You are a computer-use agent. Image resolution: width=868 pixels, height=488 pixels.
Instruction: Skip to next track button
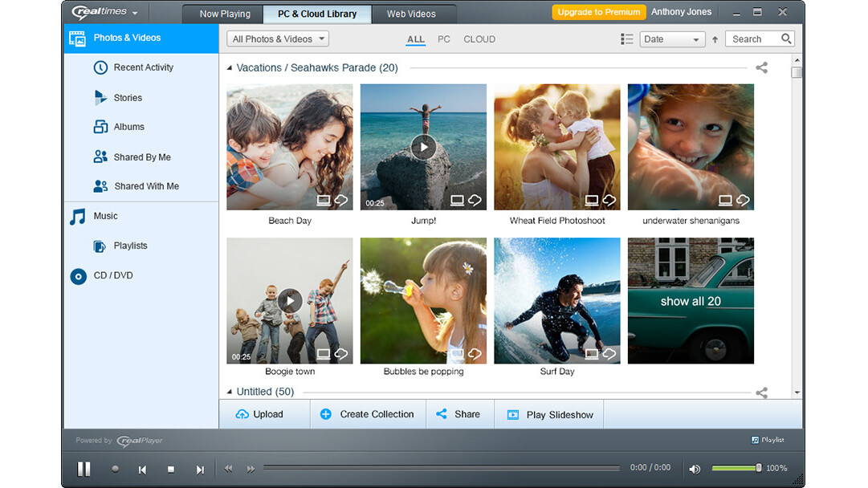(x=200, y=470)
